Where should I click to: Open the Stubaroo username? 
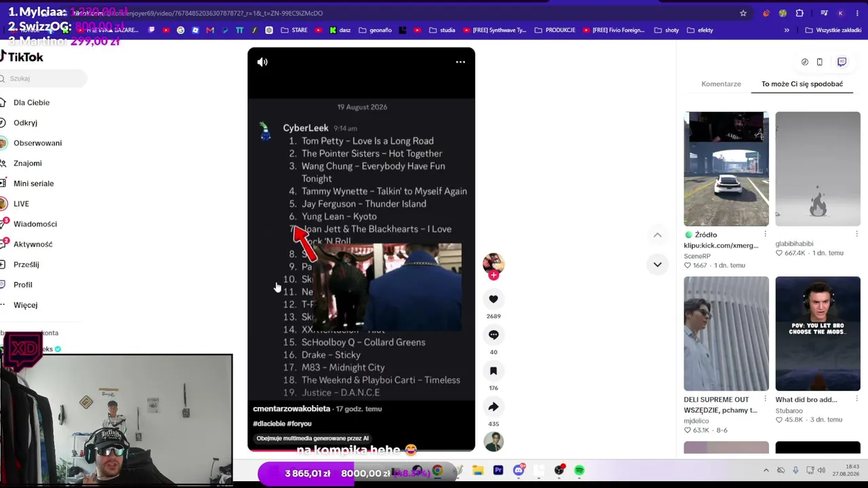pos(789,411)
